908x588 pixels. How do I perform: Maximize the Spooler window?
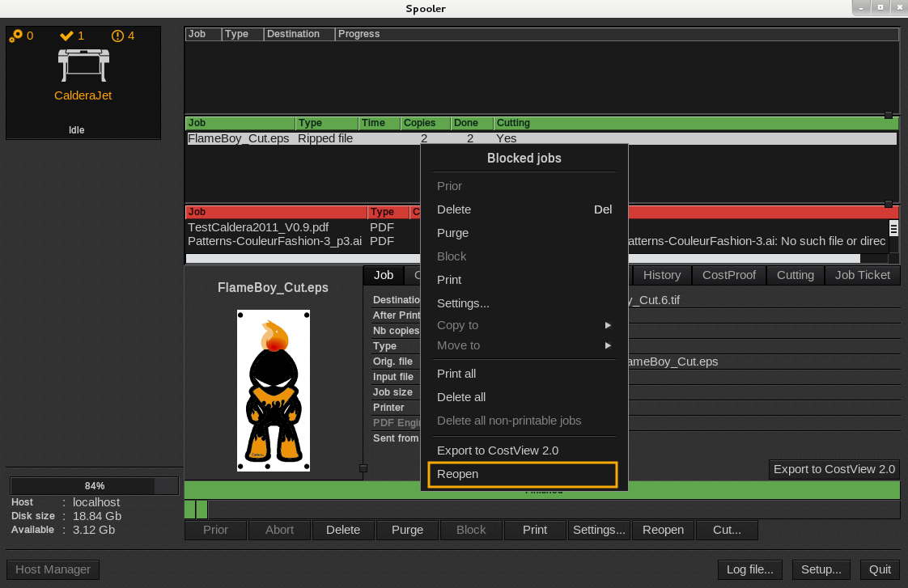(880, 7)
